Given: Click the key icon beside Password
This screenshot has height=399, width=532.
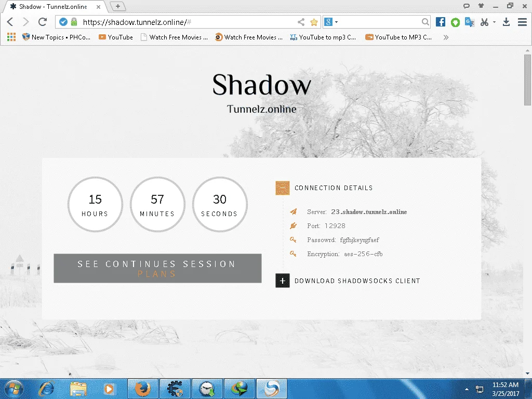Looking at the screenshot, I should [293, 240].
